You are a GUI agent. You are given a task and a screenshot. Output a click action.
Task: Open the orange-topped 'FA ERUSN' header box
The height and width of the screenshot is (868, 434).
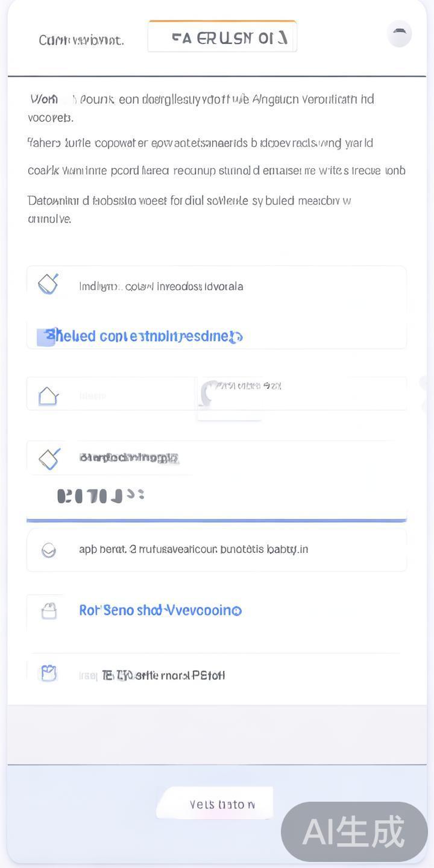(222, 37)
